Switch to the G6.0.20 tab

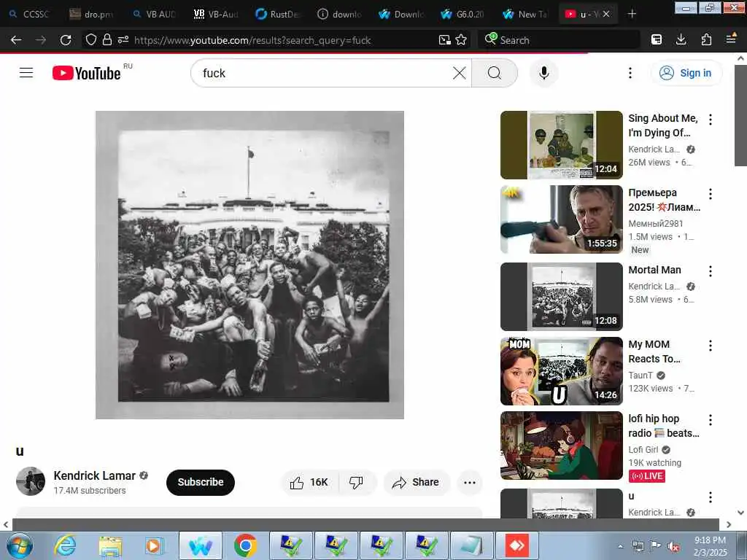coord(463,15)
